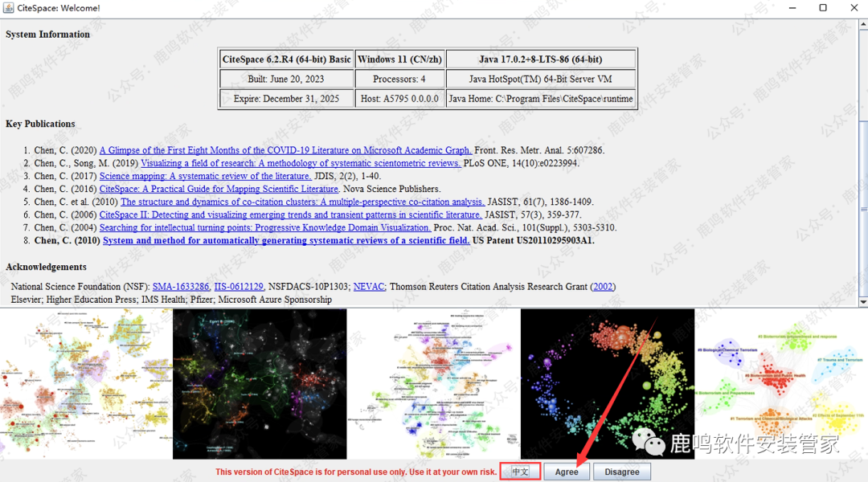Open the US Patent system and method link

(x=286, y=240)
